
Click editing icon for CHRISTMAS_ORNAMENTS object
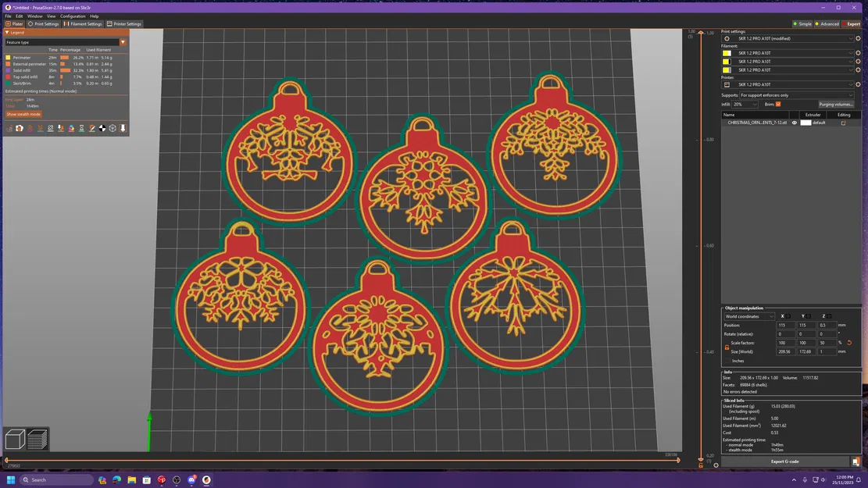click(x=843, y=123)
